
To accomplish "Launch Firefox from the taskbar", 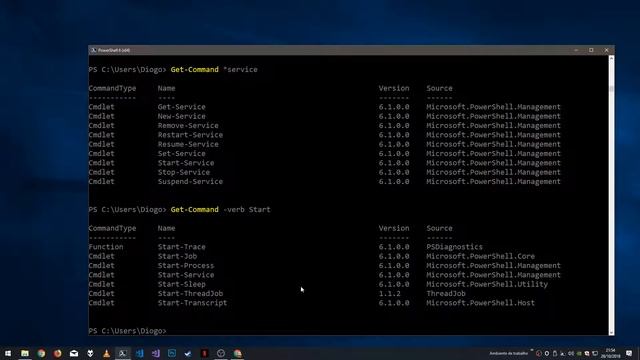I will click(58, 353).
